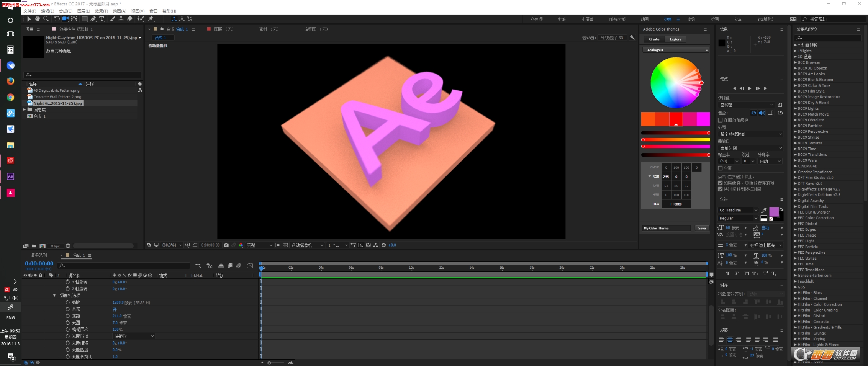Jump to the last frame in preview

[766, 88]
